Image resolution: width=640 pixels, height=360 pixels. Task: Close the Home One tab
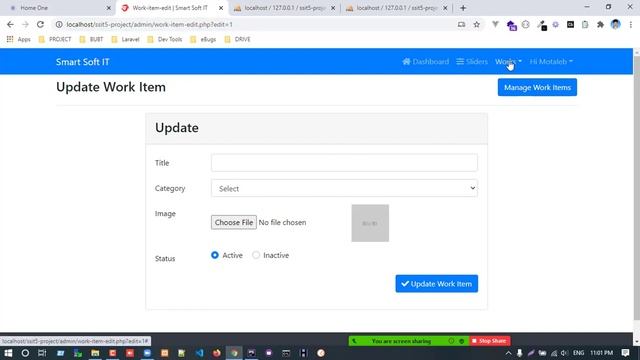click(109, 8)
